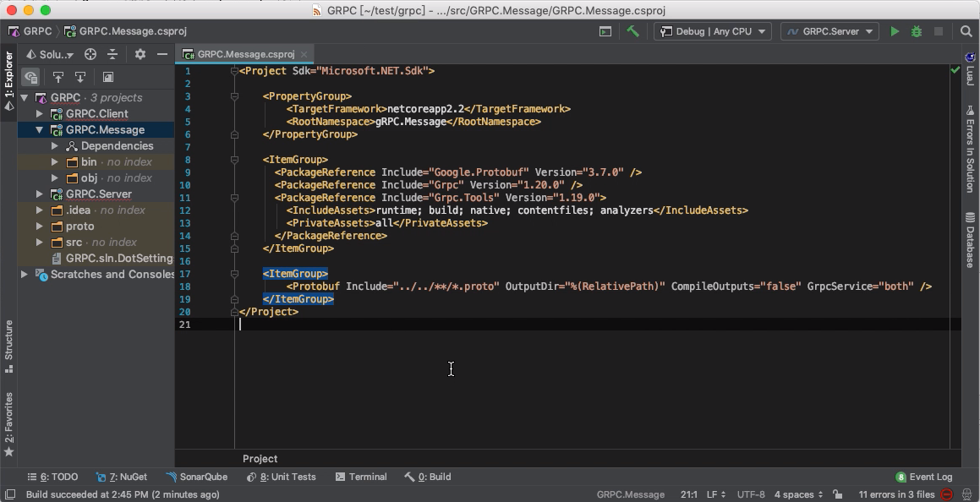Click the green analysis checkmark indicator
The width and height of the screenshot is (980, 502).
pyautogui.click(x=955, y=70)
